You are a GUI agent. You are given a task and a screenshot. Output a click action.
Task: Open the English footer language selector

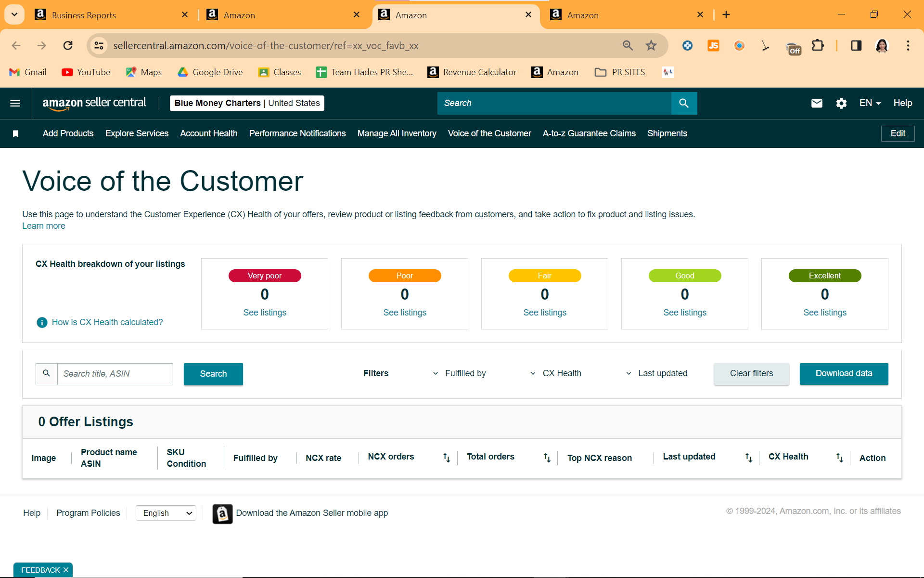coord(166,513)
